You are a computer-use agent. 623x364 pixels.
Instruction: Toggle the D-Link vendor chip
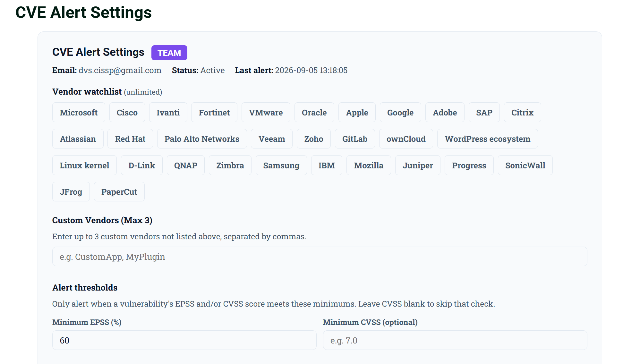[x=142, y=165]
